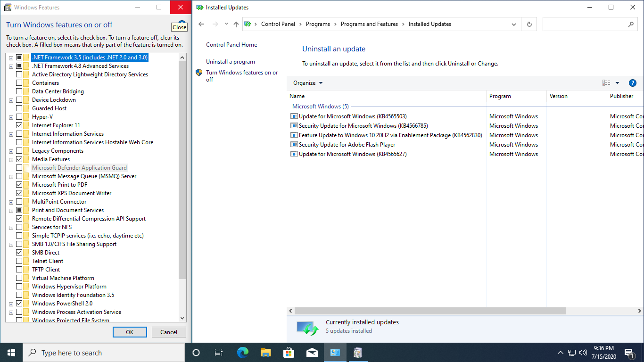Uncheck Microsoft Print to PDF

tap(19, 185)
